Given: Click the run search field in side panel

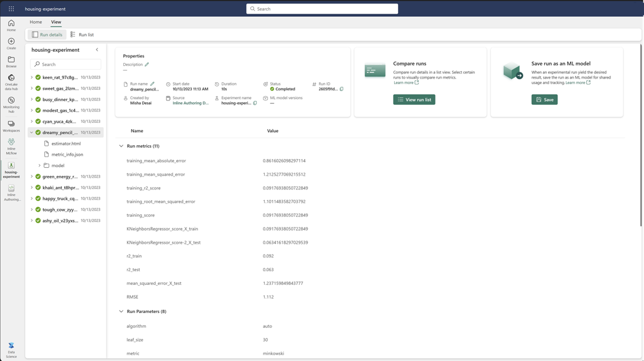Looking at the screenshot, I should click(66, 64).
